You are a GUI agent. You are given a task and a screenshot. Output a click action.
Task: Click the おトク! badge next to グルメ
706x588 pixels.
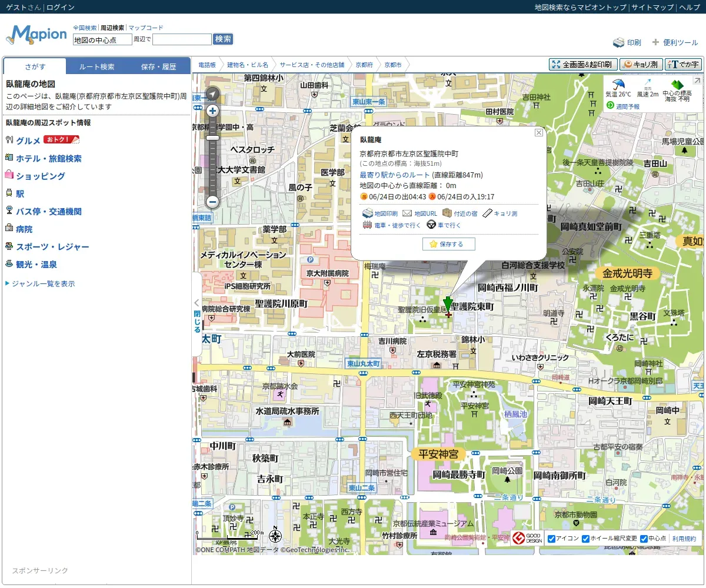61,140
